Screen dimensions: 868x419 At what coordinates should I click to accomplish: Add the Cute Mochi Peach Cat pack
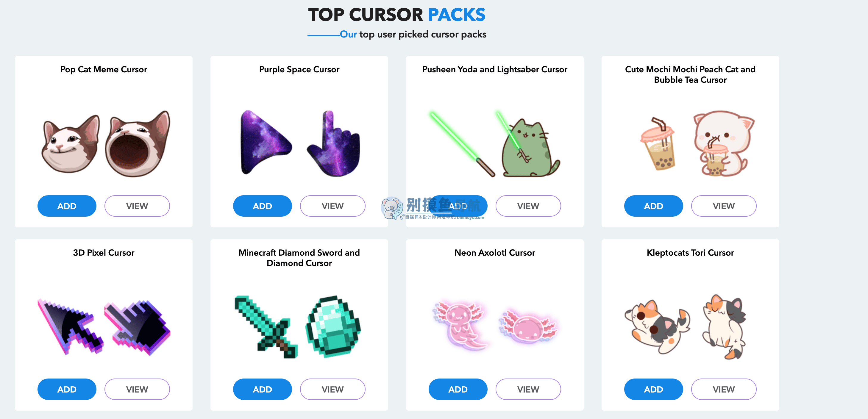pyautogui.click(x=653, y=206)
